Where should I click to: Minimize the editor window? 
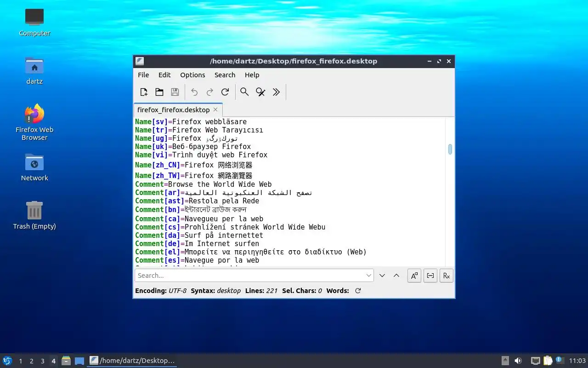coord(430,61)
